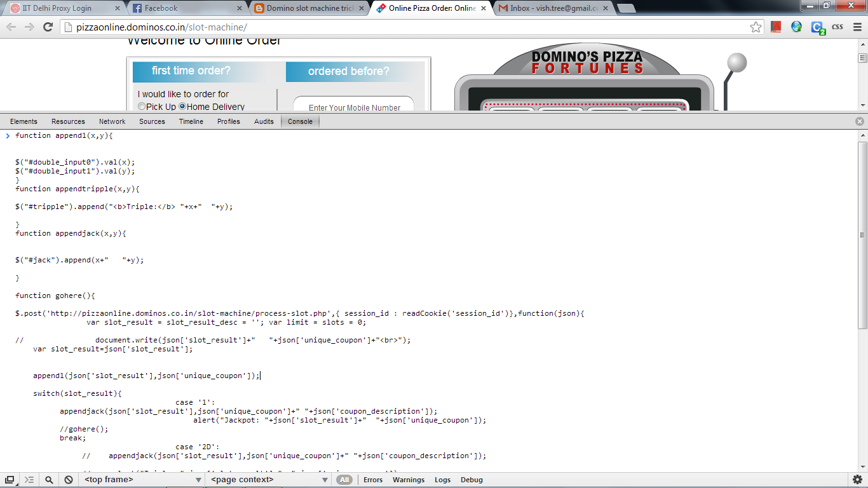The width and height of the screenshot is (868, 488).
Task: Open the Network panel
Action: pyautogui.click(x=112, y=121)
